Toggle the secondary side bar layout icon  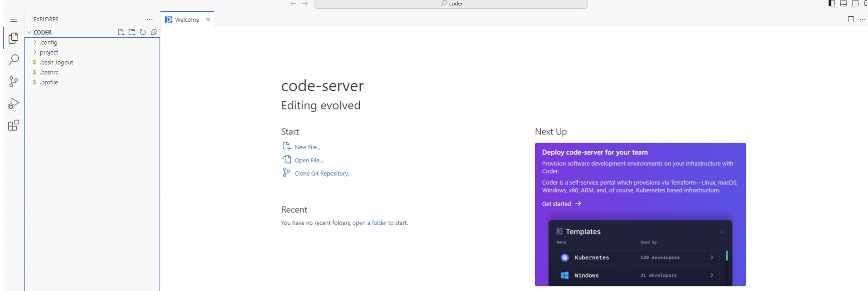point(855,4)
